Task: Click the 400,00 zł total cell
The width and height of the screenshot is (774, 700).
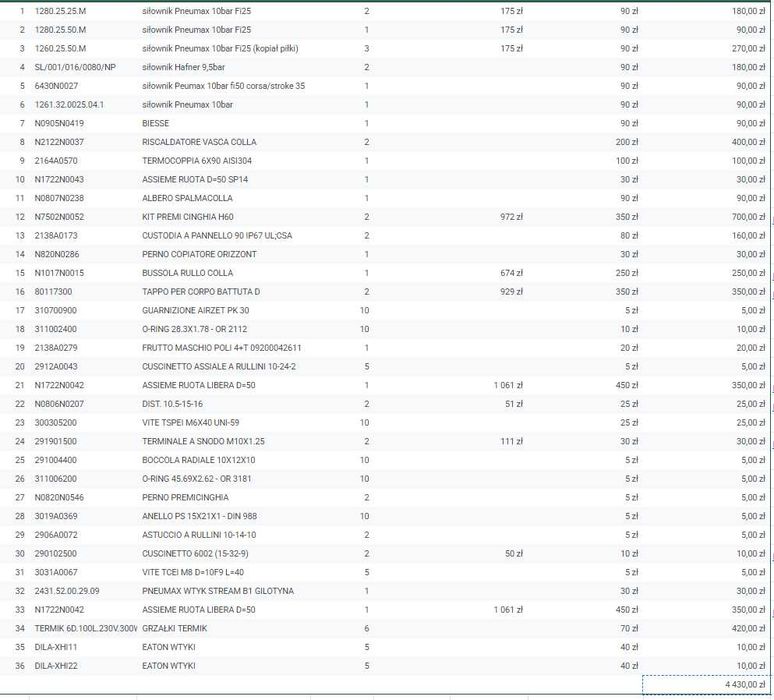Action: click(748, 142)
